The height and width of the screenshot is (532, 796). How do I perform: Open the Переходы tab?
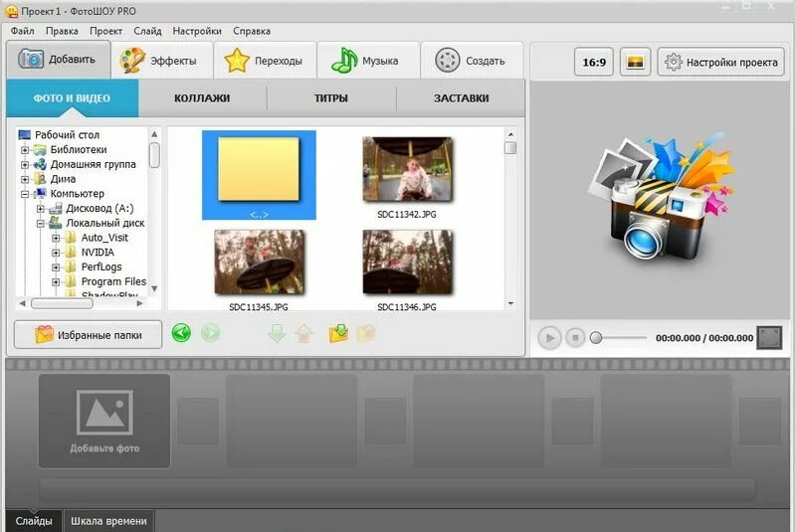point(265,61)
